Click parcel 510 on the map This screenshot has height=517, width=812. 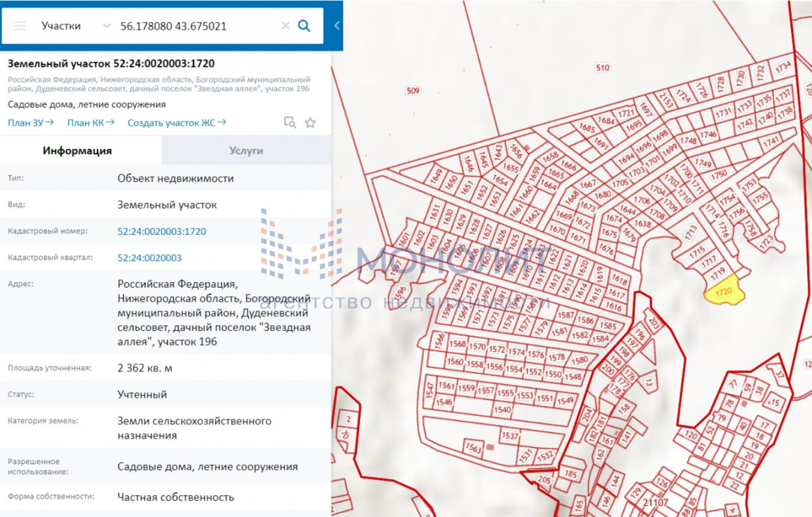click(x=603, y=68)
